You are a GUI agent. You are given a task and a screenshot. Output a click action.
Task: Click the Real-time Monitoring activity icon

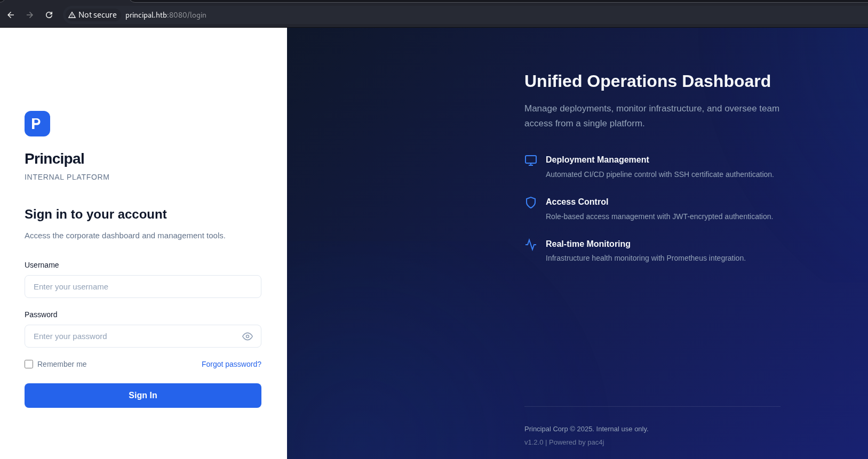(x=530, y=245)
